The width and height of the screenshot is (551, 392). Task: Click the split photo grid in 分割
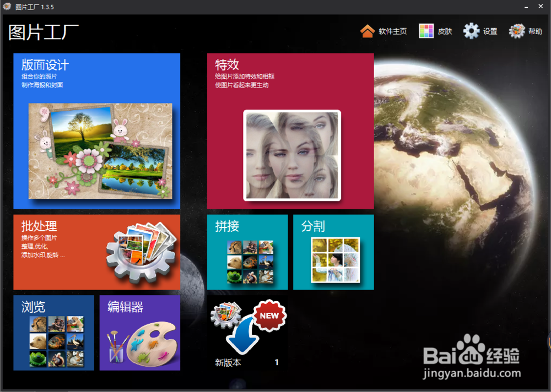point(335,260)
